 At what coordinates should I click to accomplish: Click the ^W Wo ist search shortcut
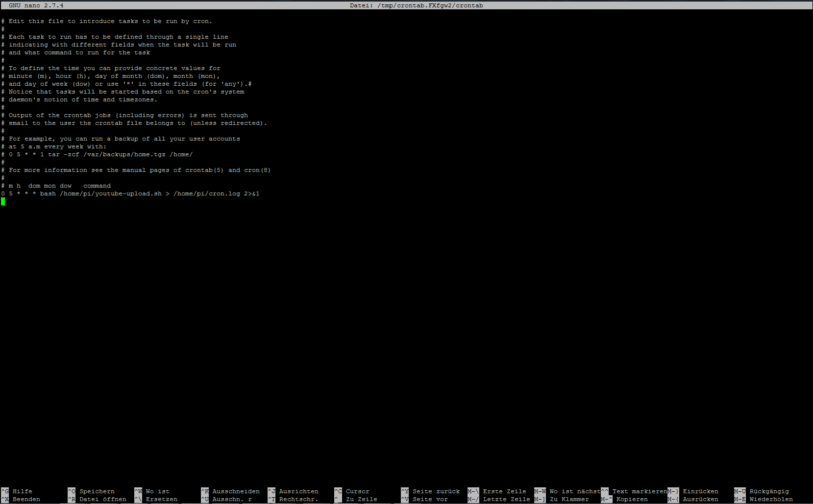[x=152, y=491]
